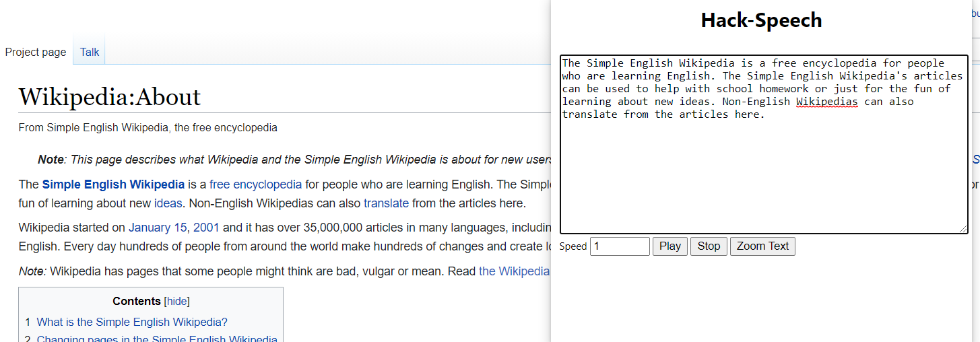Screen dimensions: 980x342
Task: Open the Simple English Wikipedia link
Action: pyautogui.click(x=113, y=184)
